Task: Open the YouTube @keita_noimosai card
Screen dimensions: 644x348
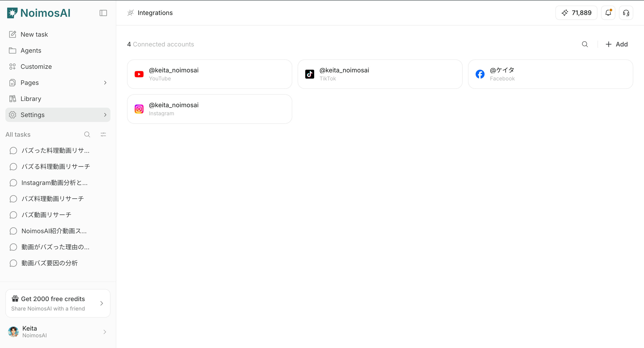Action: (x=210, y=74)
